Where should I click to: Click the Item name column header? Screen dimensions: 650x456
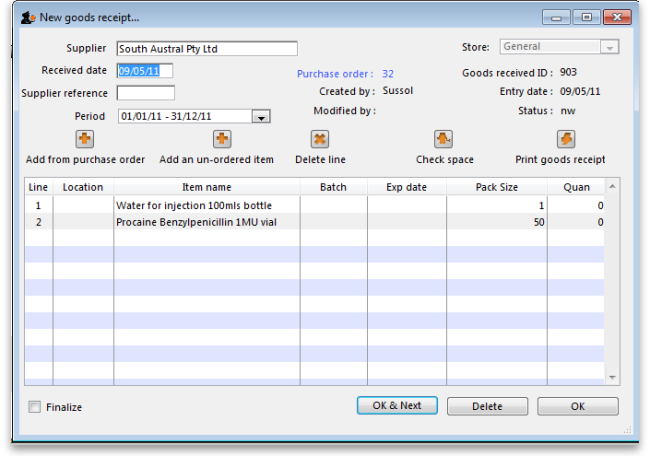coord(206,187)
